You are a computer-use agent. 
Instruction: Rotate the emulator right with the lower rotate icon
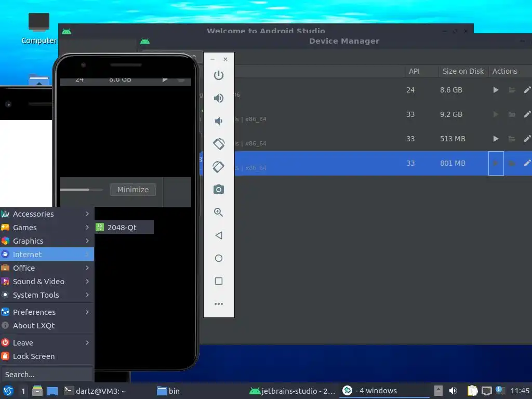coord(219,167)
